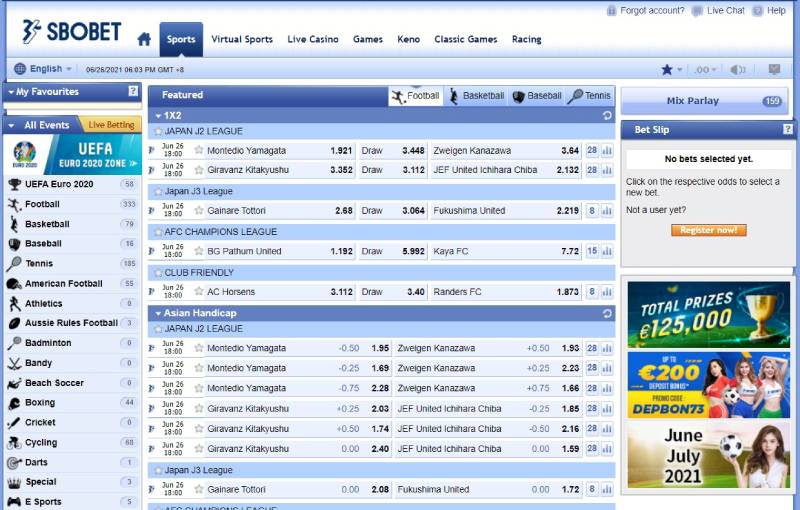Expand the odds format .00 dropdown
The width and height of the screenshot is (800, 510).
tap(707, 69)
